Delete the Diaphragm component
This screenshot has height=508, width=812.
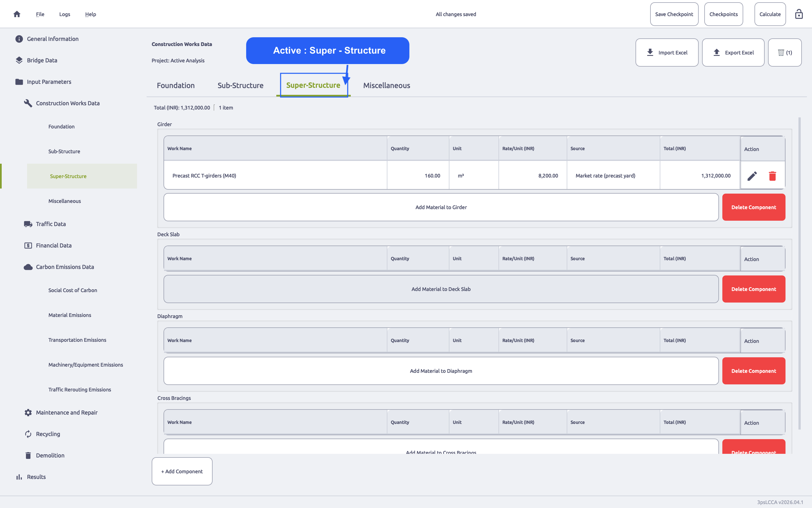click(x=754, y=371)
